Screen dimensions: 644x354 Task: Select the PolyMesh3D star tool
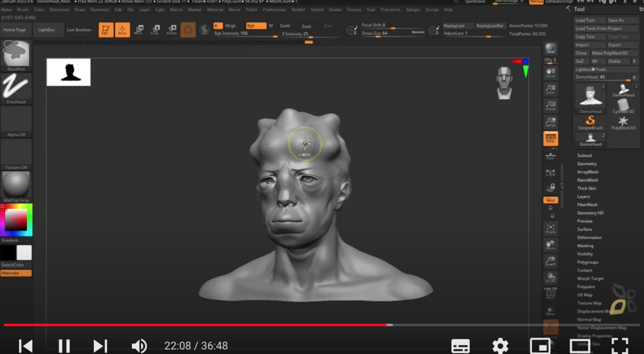pos(623,123)
